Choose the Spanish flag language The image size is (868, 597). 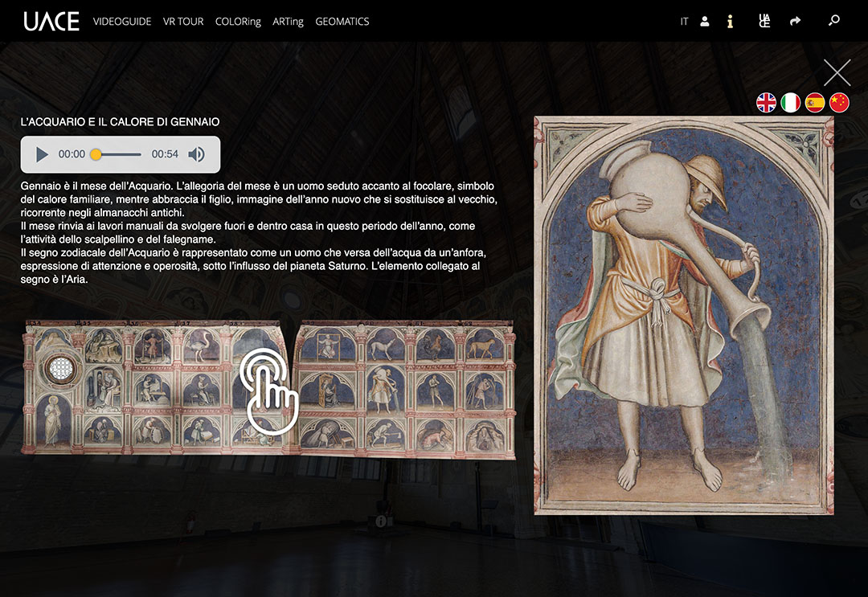tap(815, 103)
